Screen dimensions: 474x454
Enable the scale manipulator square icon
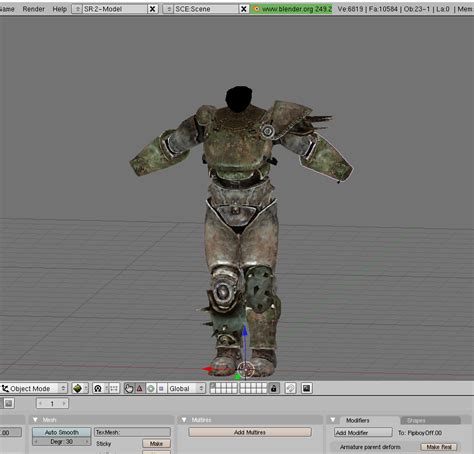pos(161,388)
